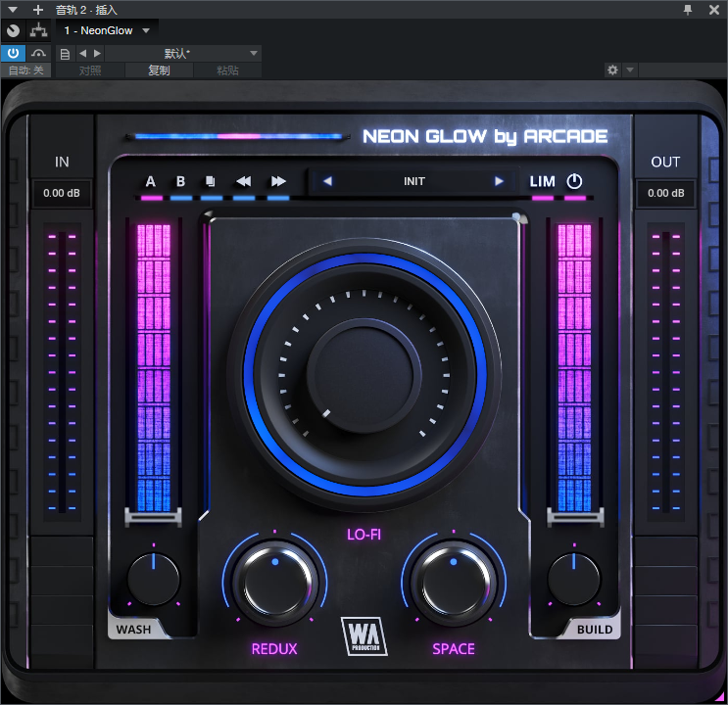Click the plus icon to add insert

38,9
